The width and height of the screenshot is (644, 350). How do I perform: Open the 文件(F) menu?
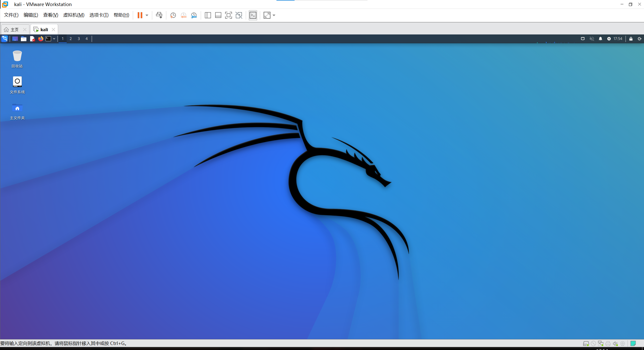[11, 15]
